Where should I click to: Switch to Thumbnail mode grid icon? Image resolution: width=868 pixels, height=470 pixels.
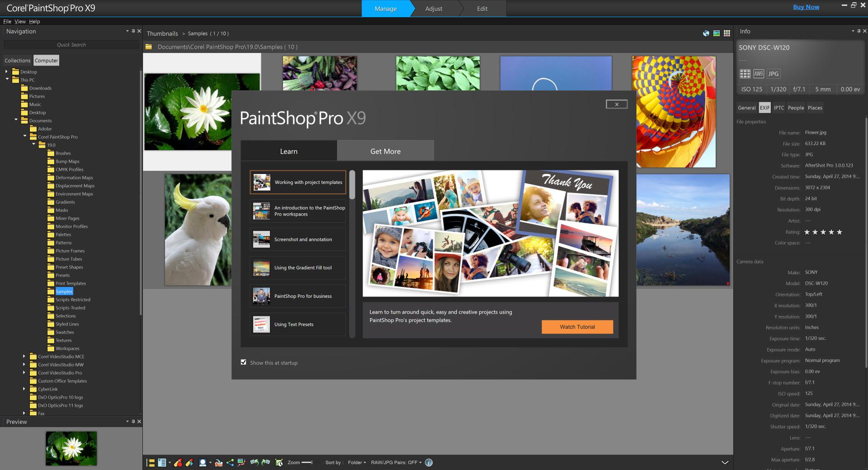(727, 33)
